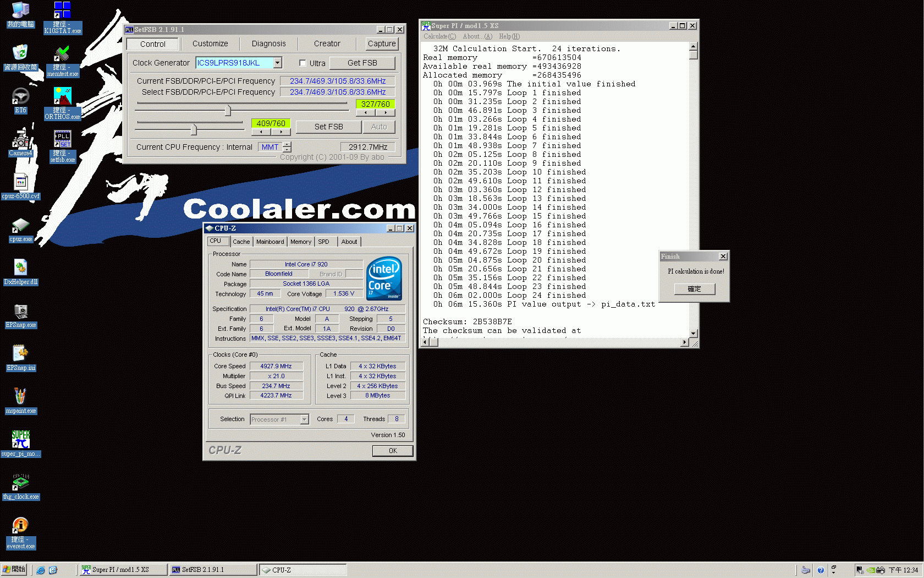Viewport: 924px width, 578px height.
Task: Open the Recycle Bin desktop icon
Action: (20, 57)
